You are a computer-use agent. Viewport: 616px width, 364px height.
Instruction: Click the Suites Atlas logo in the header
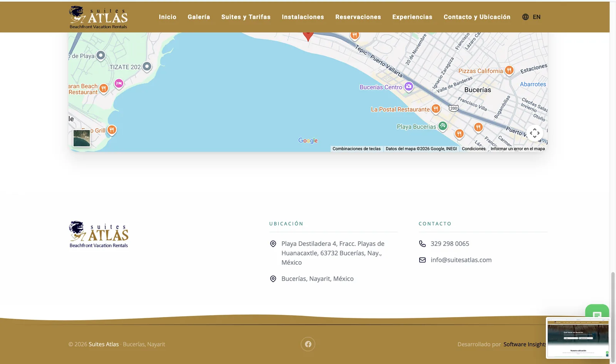pos(98,17)
